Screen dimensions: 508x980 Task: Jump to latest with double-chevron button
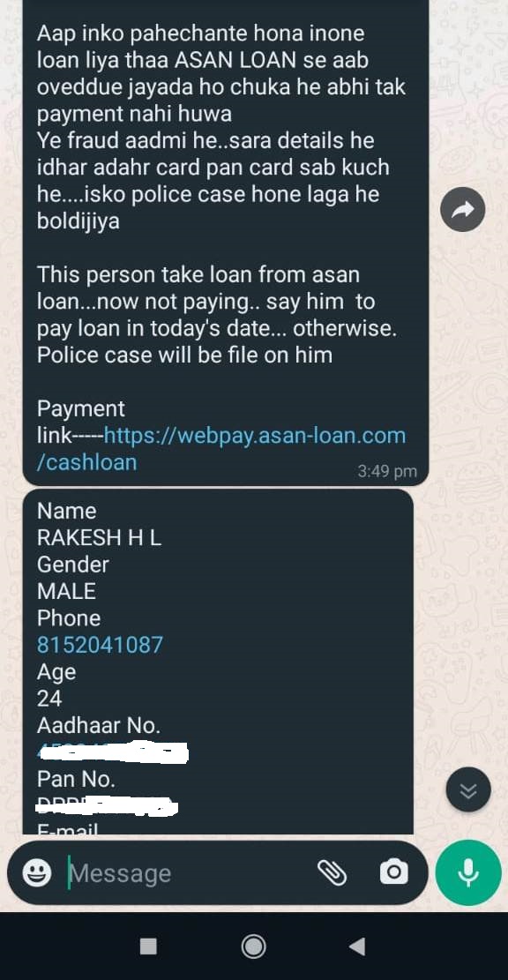coord(468,789)
